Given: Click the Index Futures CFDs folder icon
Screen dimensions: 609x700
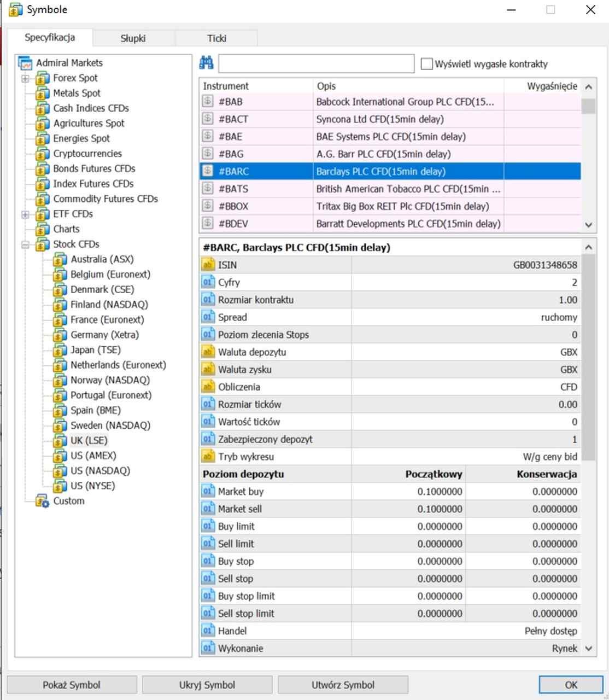Looking at the screenshot, I should 42,184.
